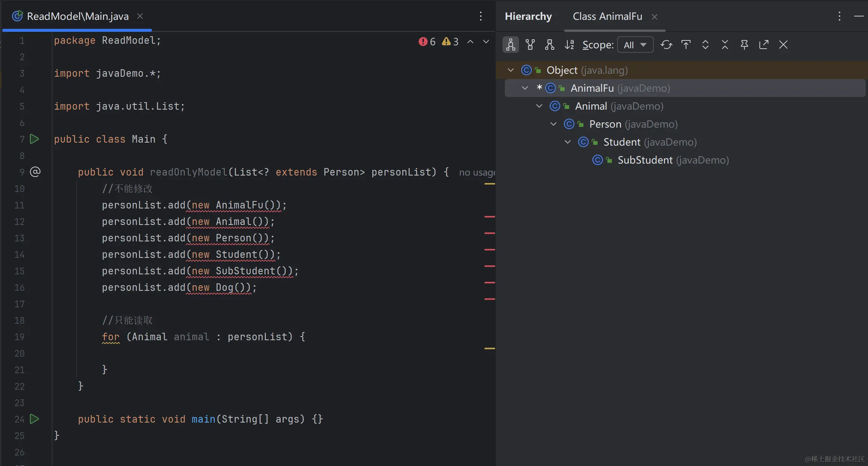Select the ReadModel\Main.java editor tab
Screen dimensions: 868x466
tap(78, 16)
